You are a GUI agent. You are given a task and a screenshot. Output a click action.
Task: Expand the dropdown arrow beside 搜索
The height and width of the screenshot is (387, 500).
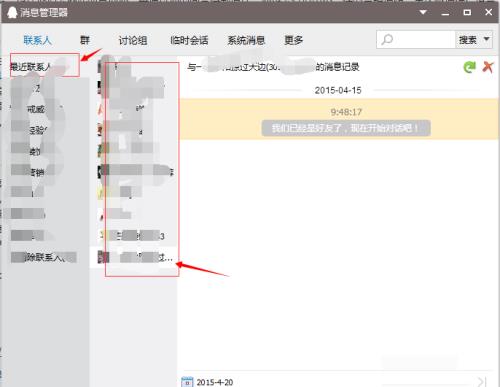coord(487,39)
